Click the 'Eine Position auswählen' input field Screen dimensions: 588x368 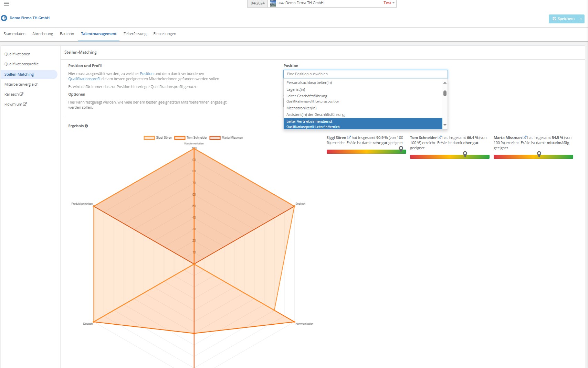365,74
